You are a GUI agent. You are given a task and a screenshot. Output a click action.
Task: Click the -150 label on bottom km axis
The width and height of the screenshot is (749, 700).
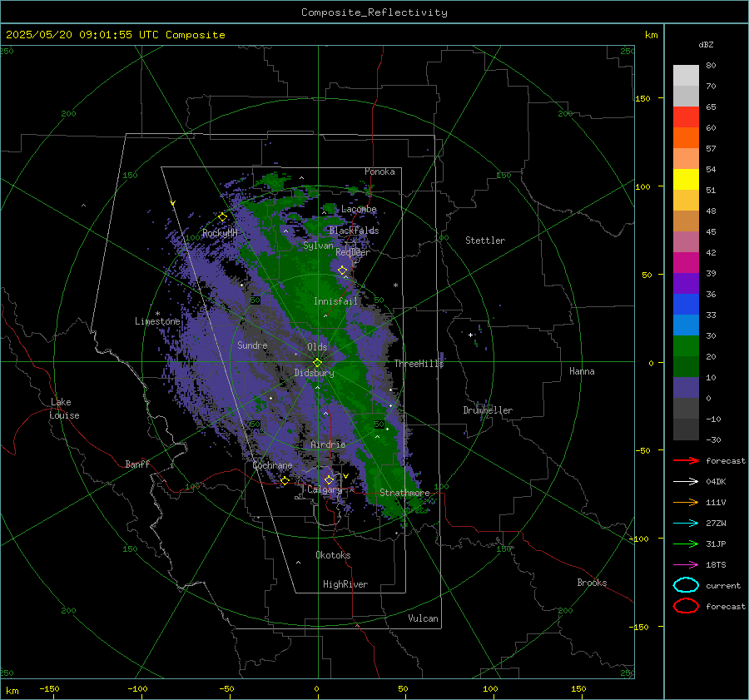click(49, 688)
